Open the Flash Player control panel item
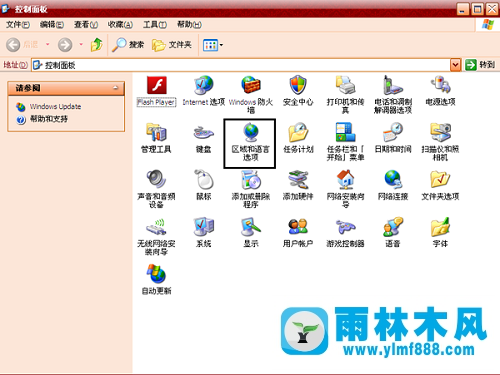 point(156,91)
